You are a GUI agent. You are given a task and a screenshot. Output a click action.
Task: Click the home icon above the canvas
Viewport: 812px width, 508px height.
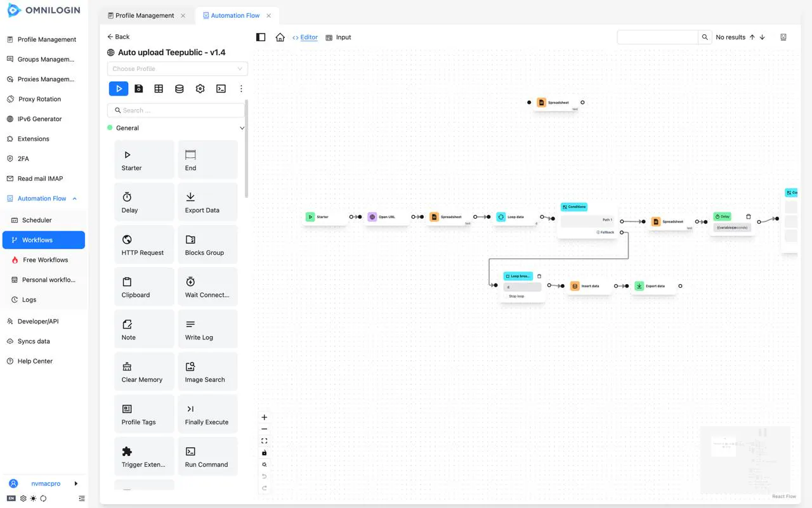(280, 37)
